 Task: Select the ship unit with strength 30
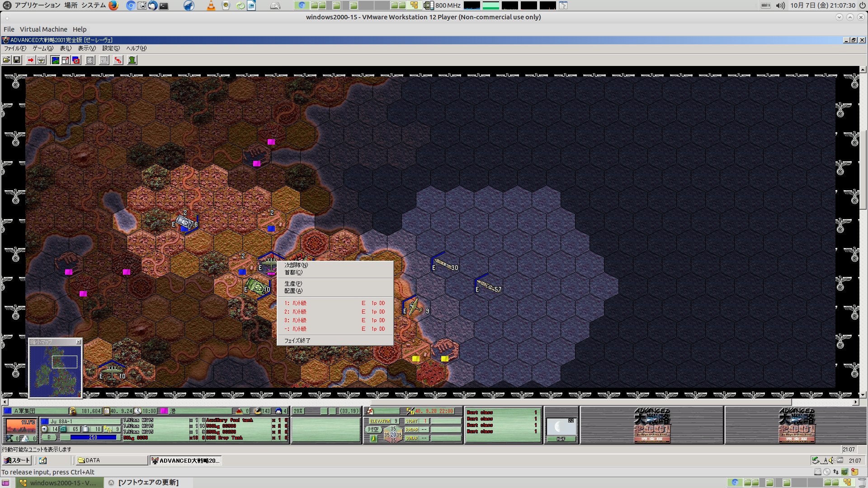[445, 265]
